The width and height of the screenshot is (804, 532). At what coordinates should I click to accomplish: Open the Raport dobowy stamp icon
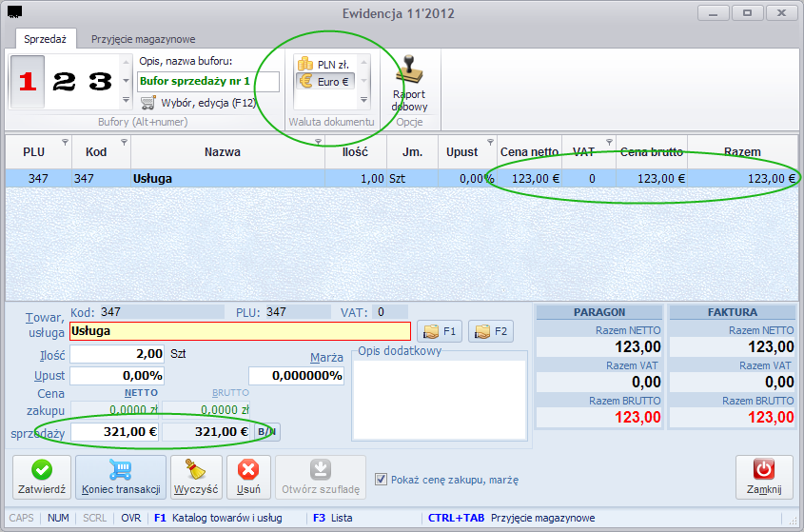click(409, 83)
